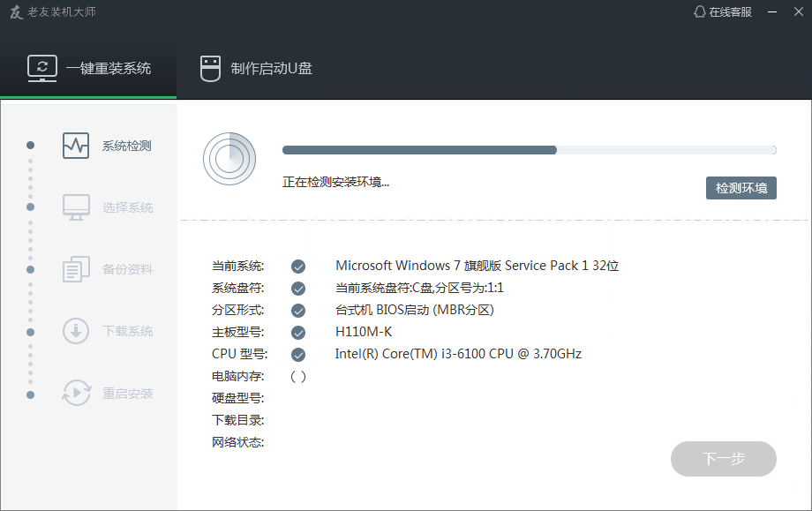This screenshot has width=812, height=511.
Task: Open 在线客服 bell icon
Action: click(700, 11)
